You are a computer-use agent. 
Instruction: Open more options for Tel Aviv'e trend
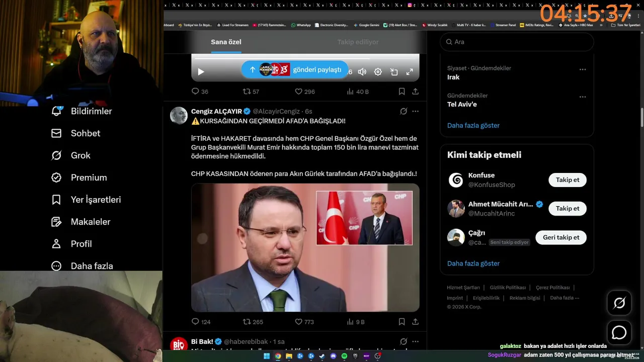point(582,97)
